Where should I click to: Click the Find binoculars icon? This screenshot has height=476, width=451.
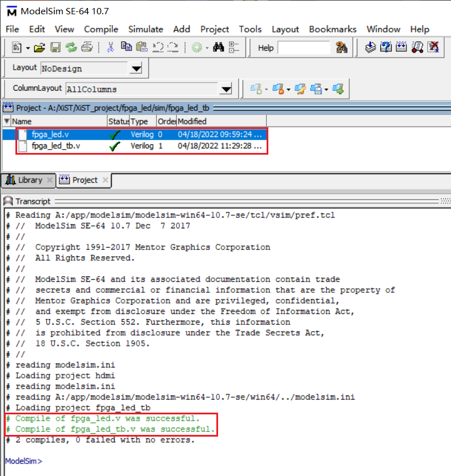[218, 48]
